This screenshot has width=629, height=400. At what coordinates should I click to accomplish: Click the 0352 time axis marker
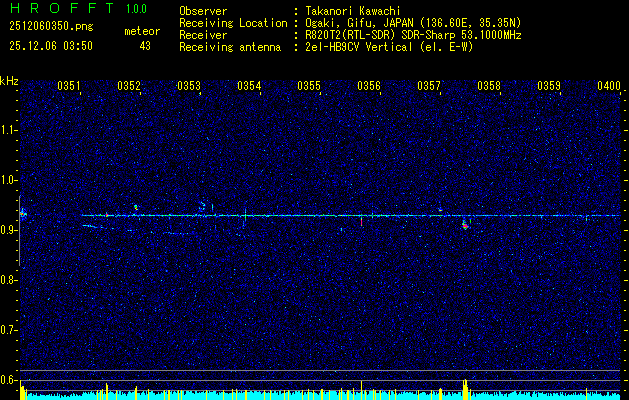pyautogui.click(x=129, y=85)
